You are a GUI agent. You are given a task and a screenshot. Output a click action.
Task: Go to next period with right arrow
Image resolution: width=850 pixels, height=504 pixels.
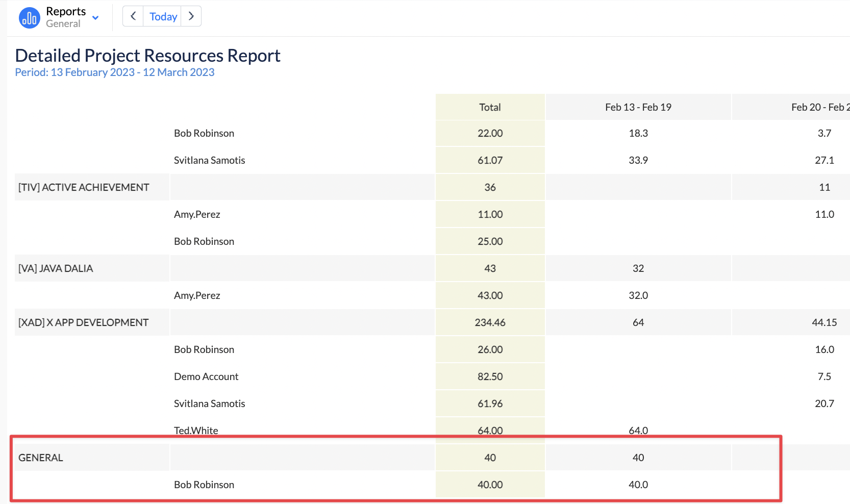191,16
